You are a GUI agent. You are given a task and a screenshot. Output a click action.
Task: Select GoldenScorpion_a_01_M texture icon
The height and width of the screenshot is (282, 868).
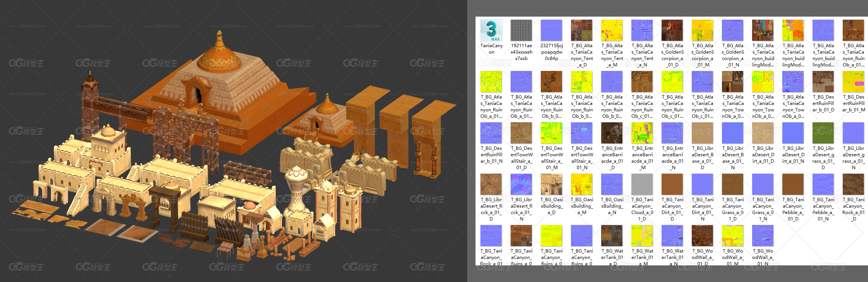click(702, 31)
